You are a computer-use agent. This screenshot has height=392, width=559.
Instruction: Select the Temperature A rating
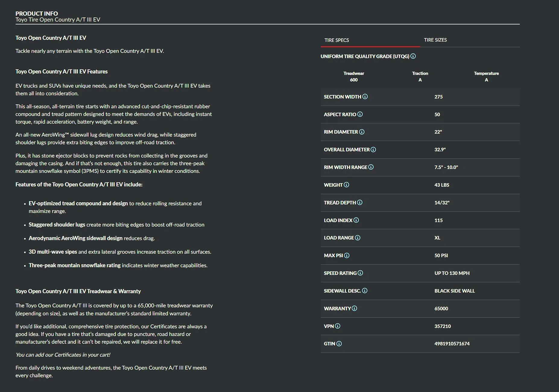486,77
